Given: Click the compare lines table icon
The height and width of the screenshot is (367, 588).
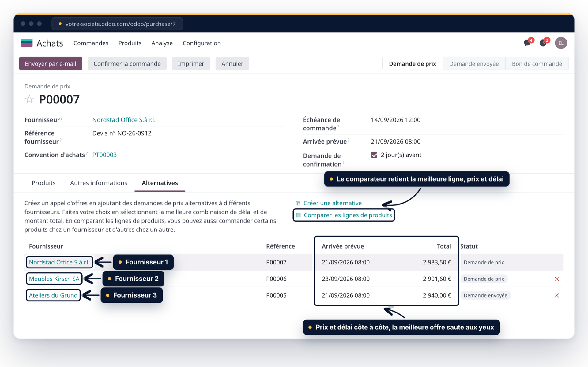Looking at the screenshot, I should coord(298,215).
